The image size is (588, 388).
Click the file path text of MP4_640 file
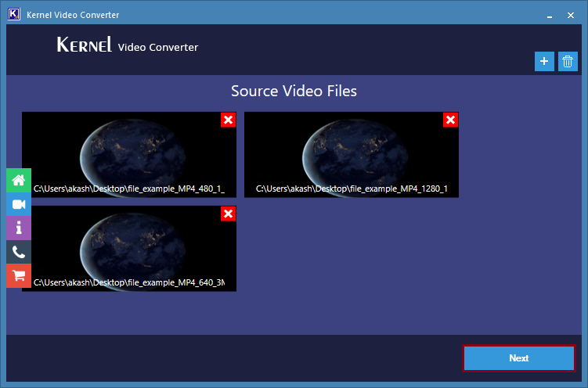point(129,282)
